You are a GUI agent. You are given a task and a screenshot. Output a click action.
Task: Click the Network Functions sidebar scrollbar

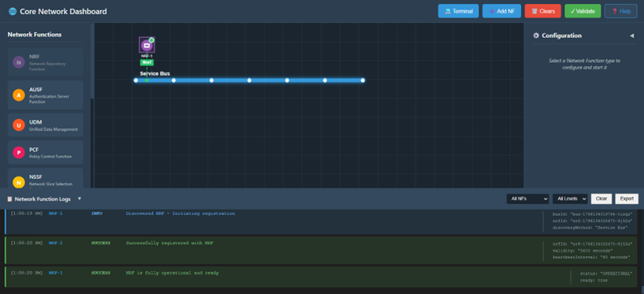pos(92,61)
